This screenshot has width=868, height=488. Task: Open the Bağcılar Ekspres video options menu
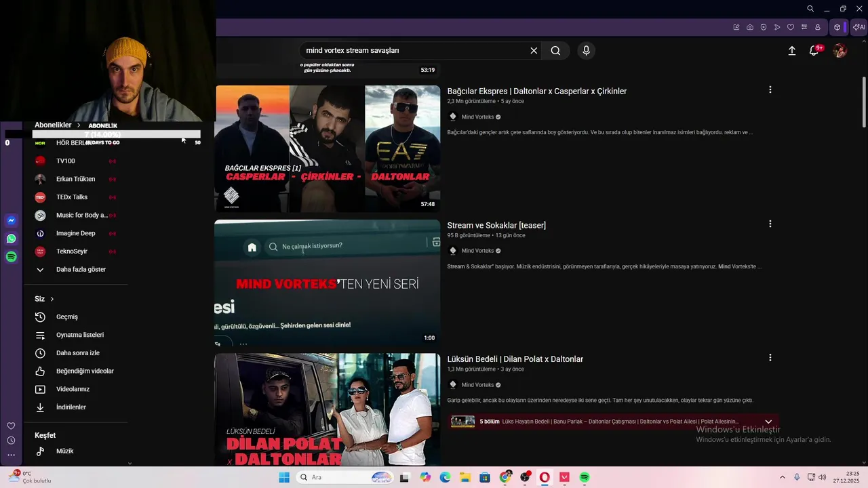pos(770,90)
